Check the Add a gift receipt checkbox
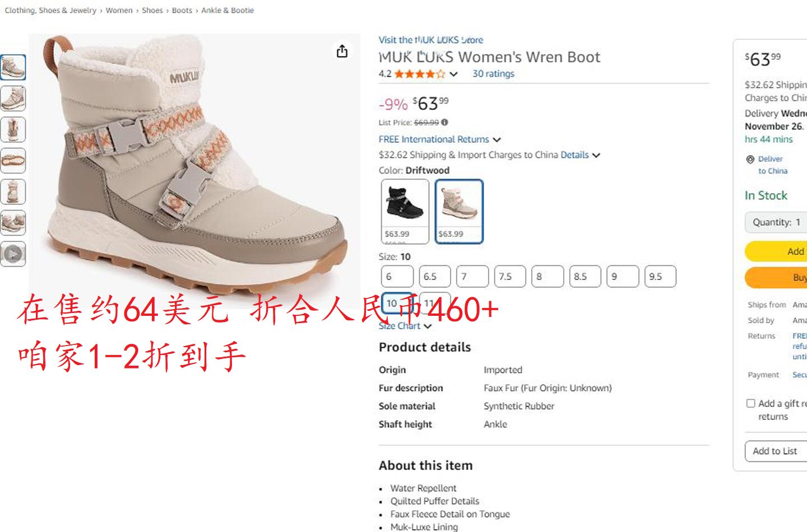807x532 pixels. point(751,403)
